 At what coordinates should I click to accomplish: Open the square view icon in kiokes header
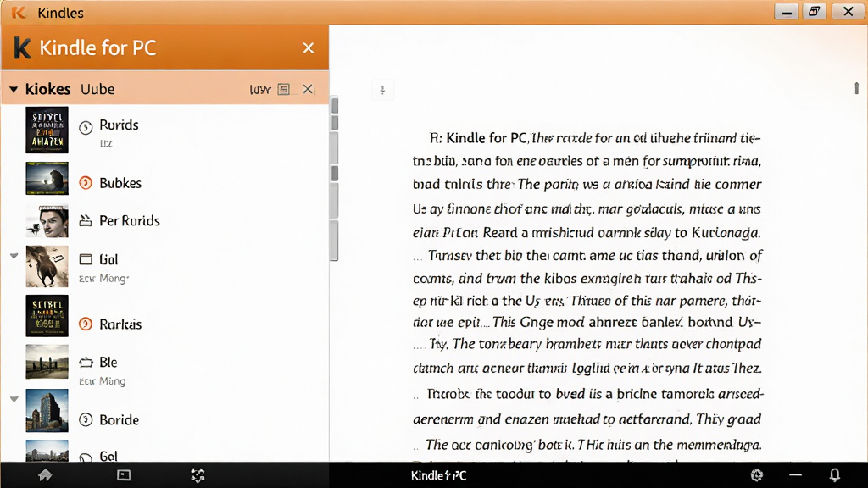pyautogui.click(x=283, y=89)
